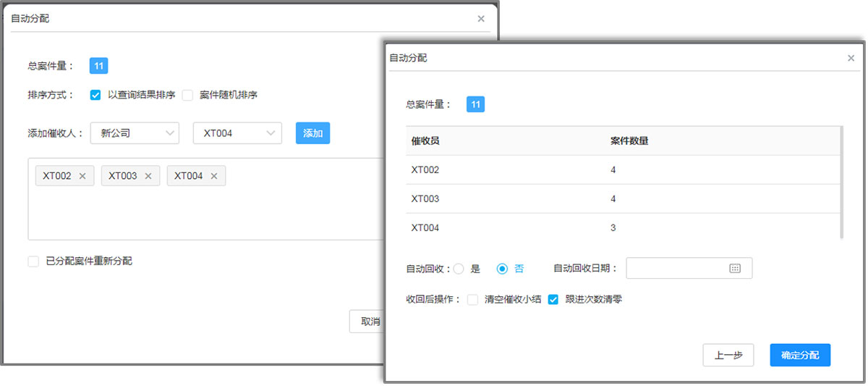Select XT002 row in collector table
The image size is (868, 386).
click(x=623, y=169)
